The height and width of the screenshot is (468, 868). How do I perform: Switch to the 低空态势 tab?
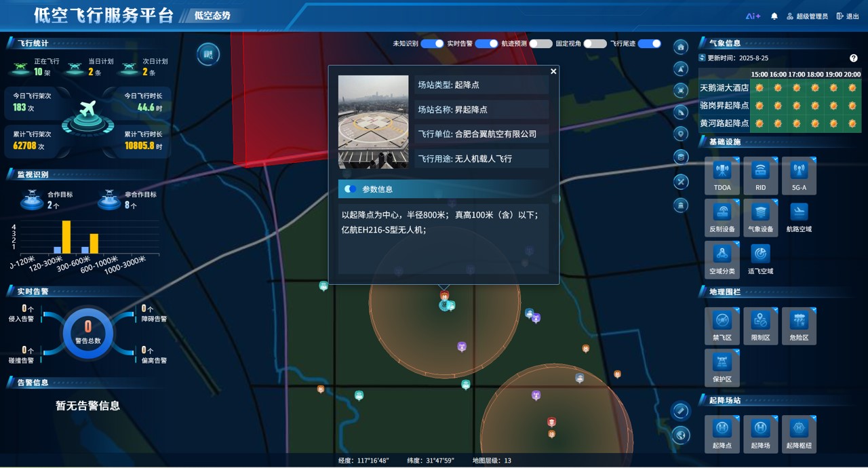pyautogui.click(x=212, y=15)
